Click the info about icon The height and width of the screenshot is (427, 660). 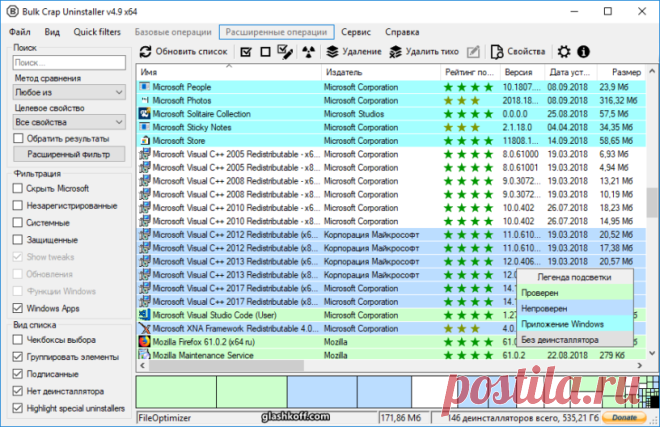pyautogui.click(x=583, y=52)
